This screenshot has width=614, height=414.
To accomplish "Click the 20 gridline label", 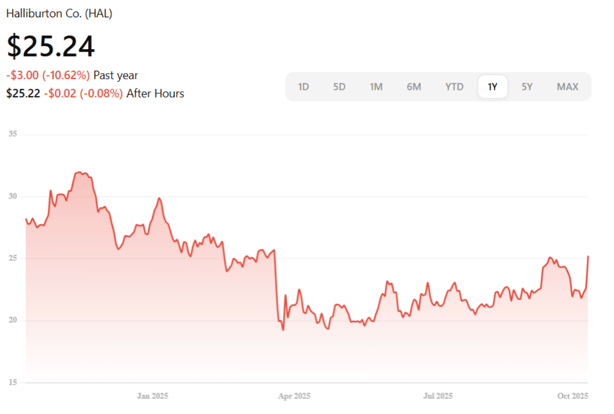I will point(14,320).
